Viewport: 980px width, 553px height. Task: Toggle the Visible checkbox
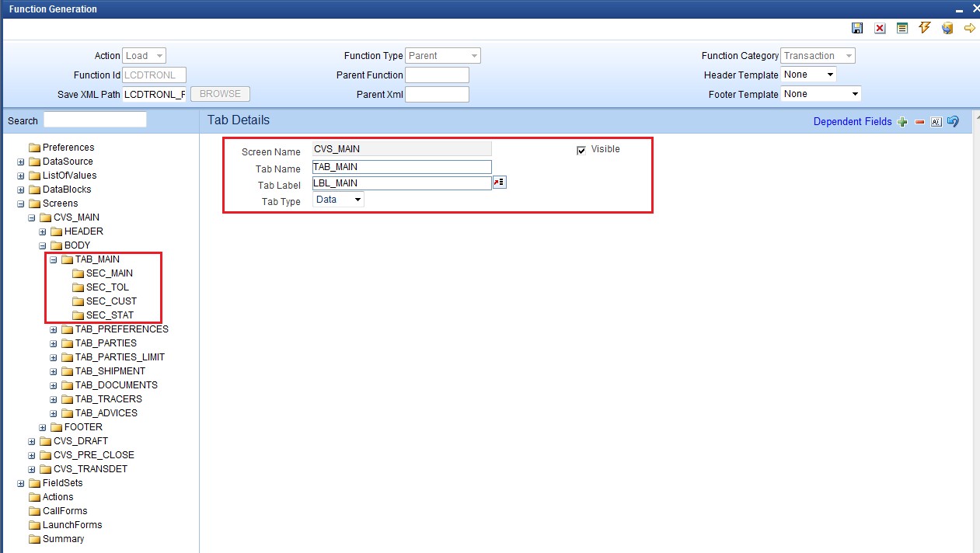point(581,150)
